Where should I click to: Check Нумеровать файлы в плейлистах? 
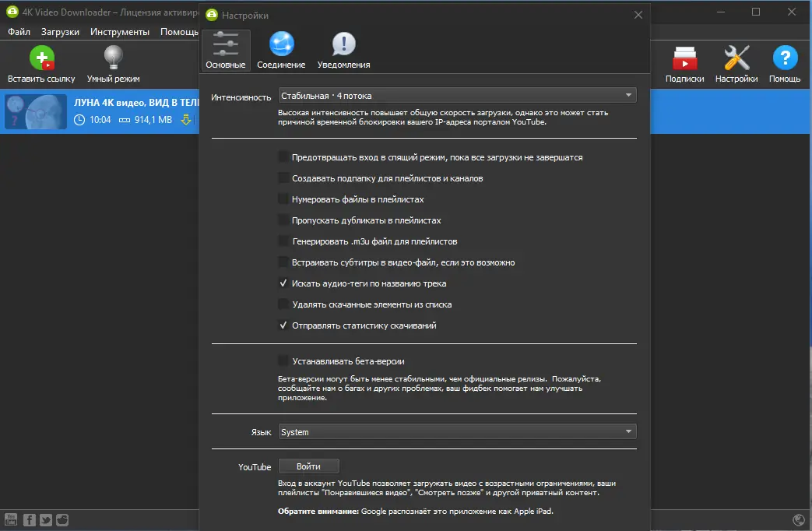(x=283, y=199)
